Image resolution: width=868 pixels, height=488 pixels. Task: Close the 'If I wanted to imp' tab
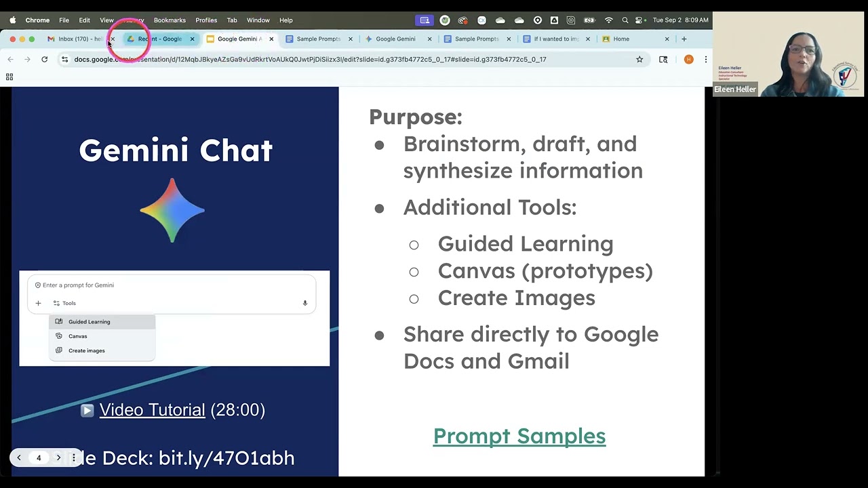[588, 39]
